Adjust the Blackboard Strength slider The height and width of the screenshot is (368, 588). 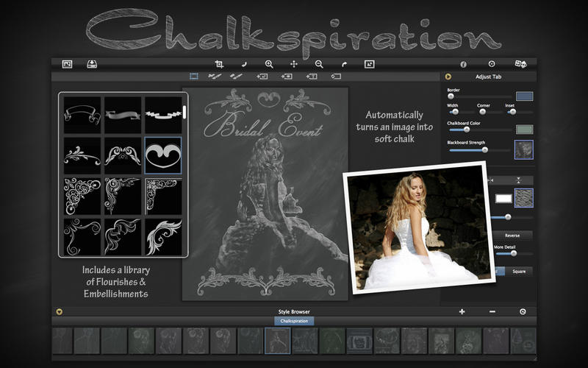[484, 149]
